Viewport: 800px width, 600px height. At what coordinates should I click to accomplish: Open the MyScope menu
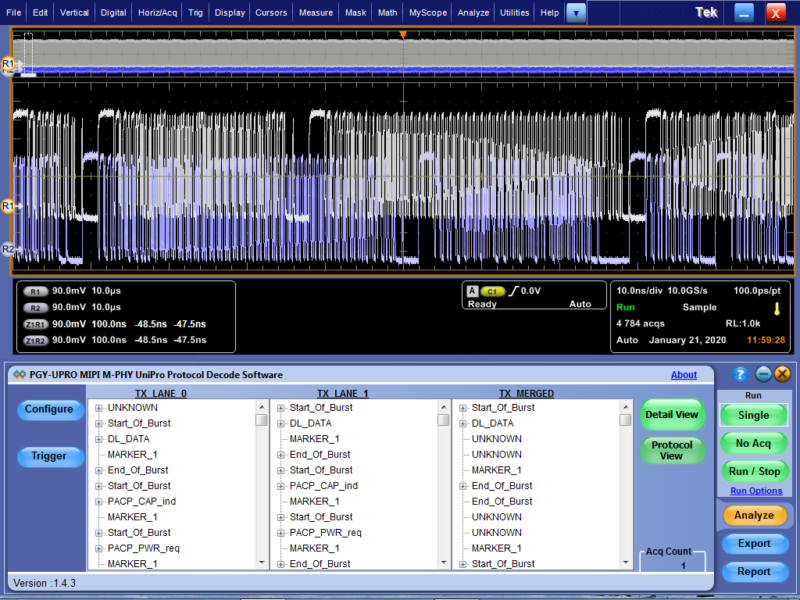tap(430, 13)
